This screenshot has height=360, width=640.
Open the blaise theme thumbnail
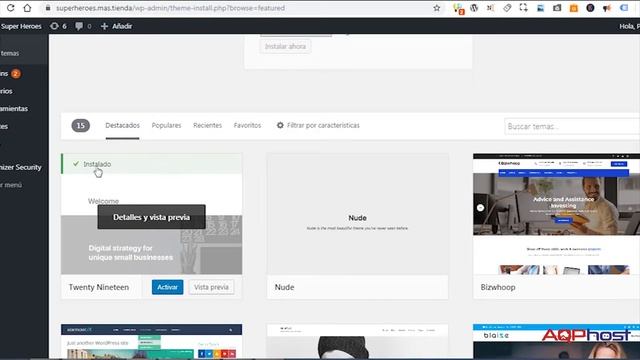point(556,342)
